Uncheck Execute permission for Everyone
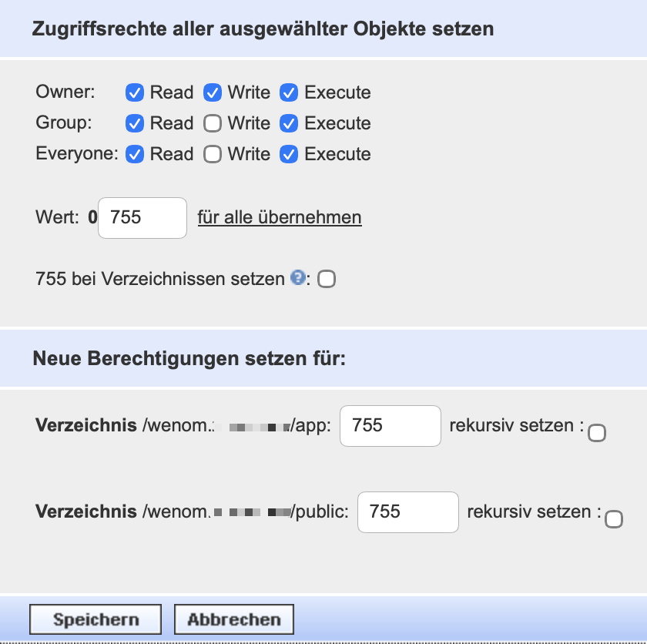Image resolution: width=647 pixels, height=644 pixels. (289, 154)
